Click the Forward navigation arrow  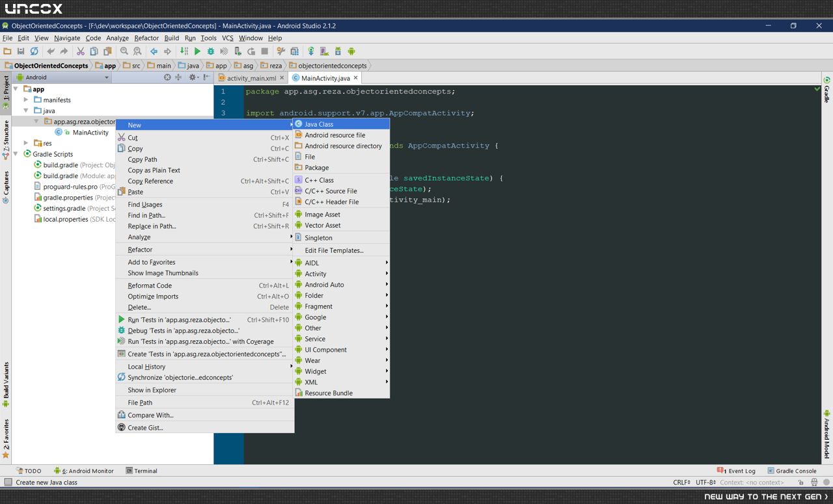[167, 51]
